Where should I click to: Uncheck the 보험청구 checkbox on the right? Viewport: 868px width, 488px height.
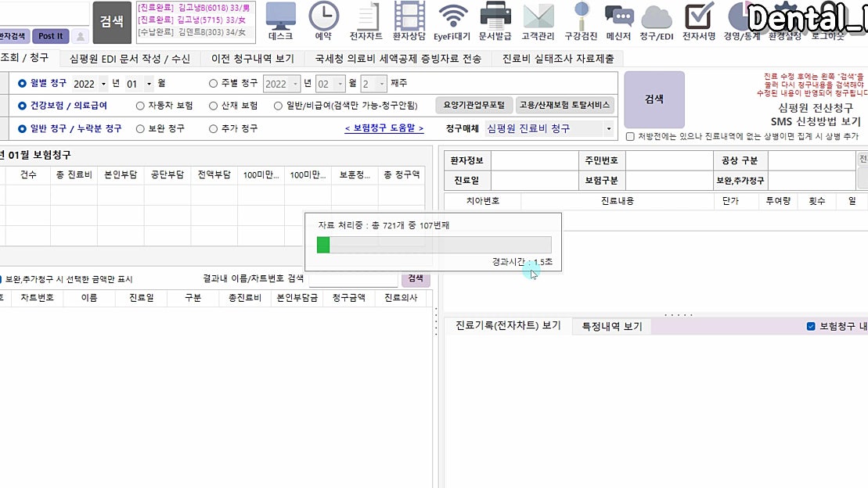(812, 325)
